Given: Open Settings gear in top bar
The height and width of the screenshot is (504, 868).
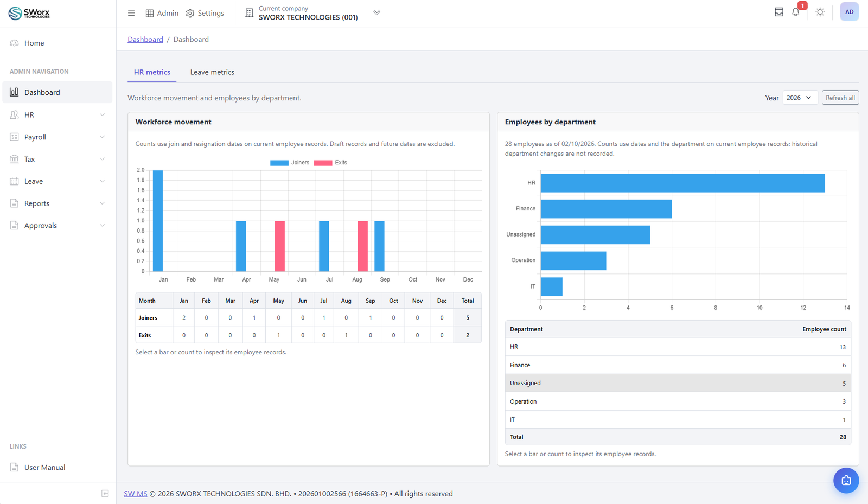Looking at the screenshot, I should [205, 13].
